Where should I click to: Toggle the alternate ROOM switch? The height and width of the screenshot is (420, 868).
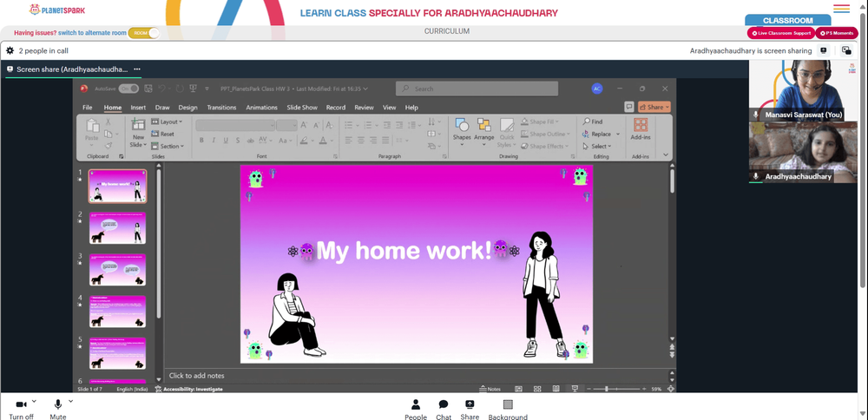(x=144, y=33)
